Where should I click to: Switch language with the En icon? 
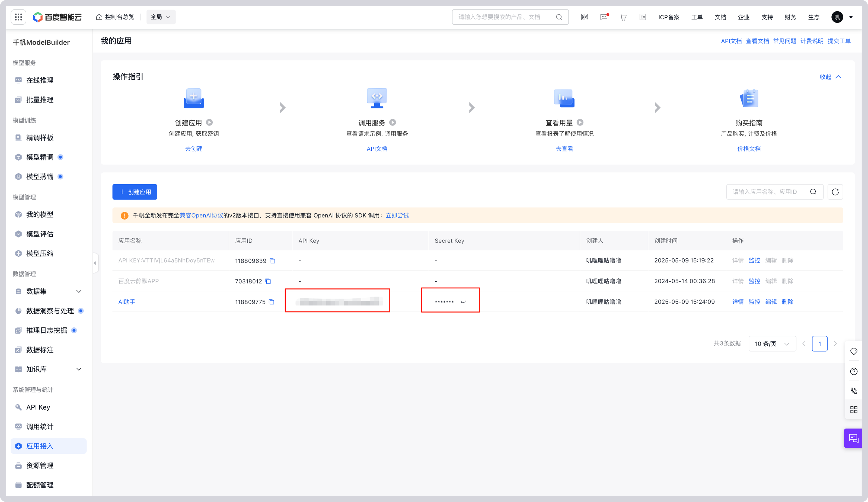(x=643, y=17)
